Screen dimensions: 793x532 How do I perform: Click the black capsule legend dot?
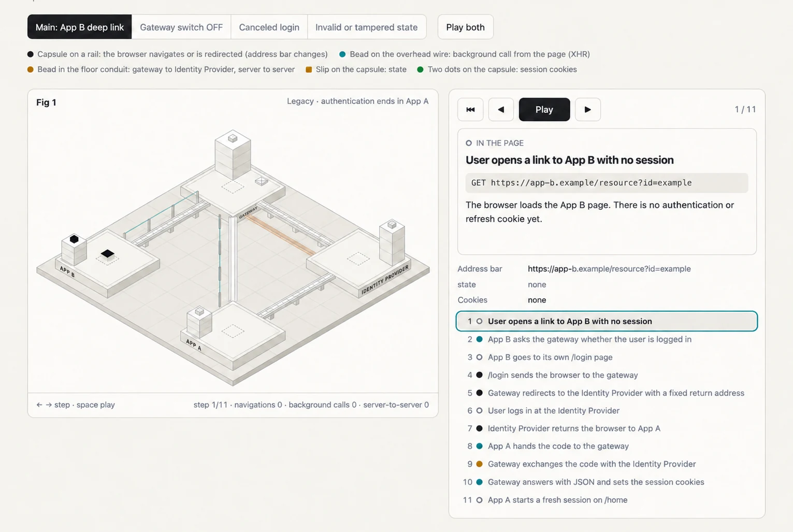tap(31, 54)
